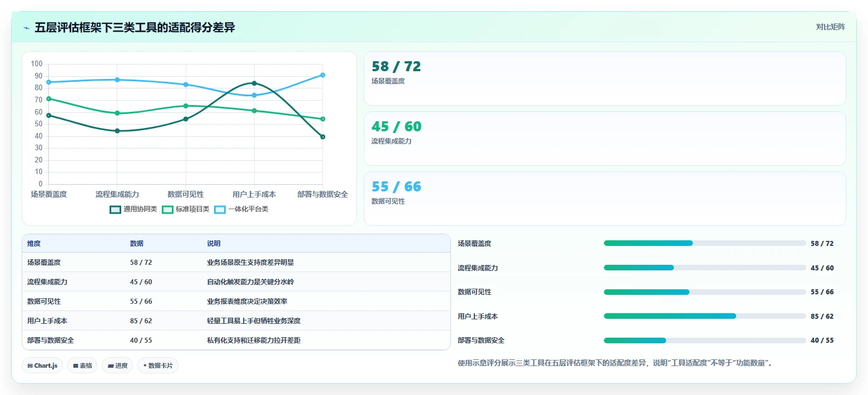
Task: Click the lightning icon beside the page title
Action: (x=26, y=28)
